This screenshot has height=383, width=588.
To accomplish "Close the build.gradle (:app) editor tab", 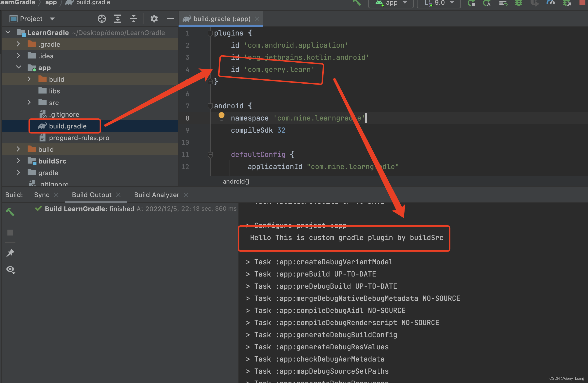I will (x=257, y=19).
